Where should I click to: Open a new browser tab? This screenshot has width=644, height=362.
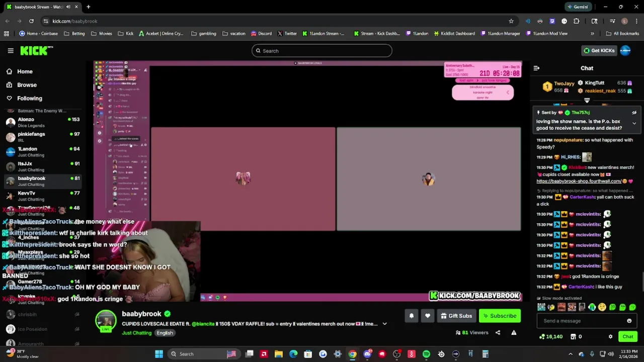tap(88, 7)
